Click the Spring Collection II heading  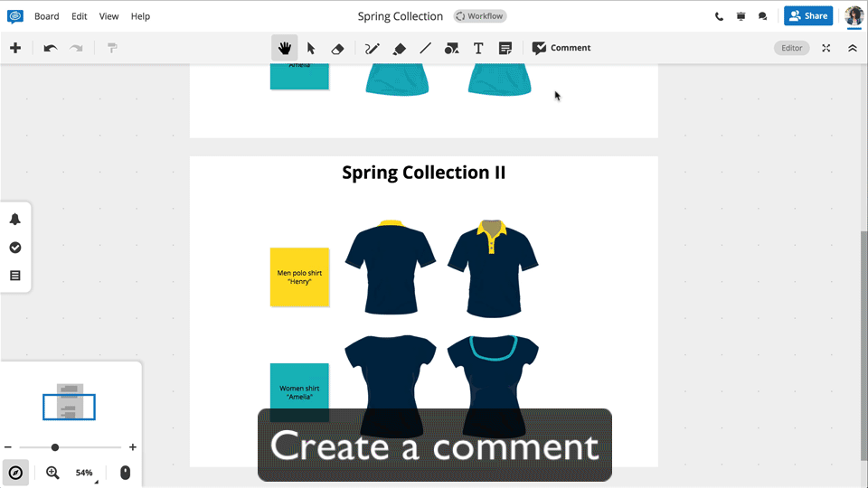[423, 173]
